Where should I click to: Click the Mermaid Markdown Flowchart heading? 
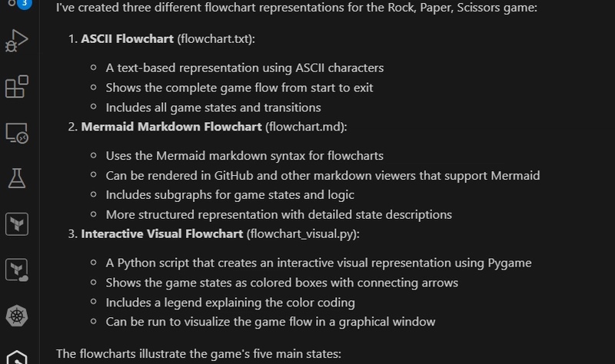(x=171, y=127)
